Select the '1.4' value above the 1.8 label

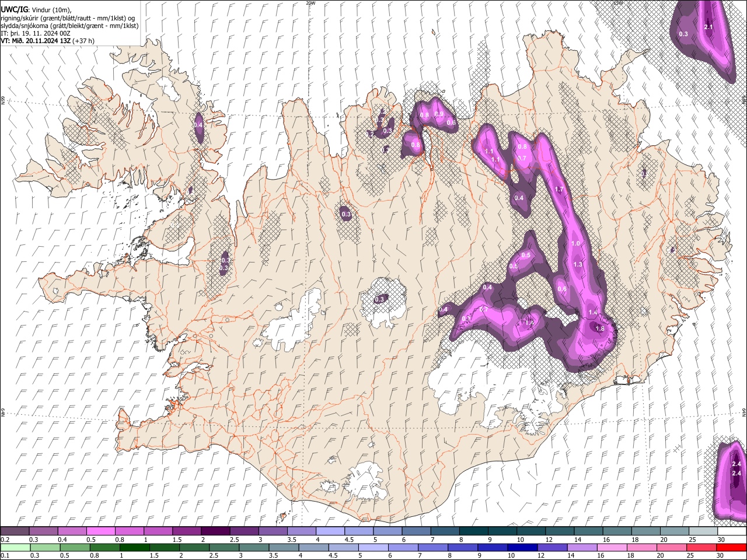pos(593,313)
